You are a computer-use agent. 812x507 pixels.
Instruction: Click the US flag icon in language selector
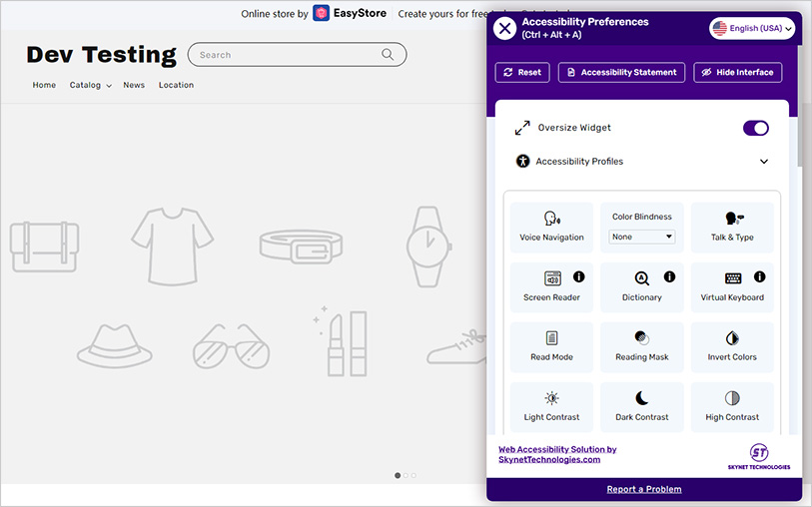pos(719,29)
